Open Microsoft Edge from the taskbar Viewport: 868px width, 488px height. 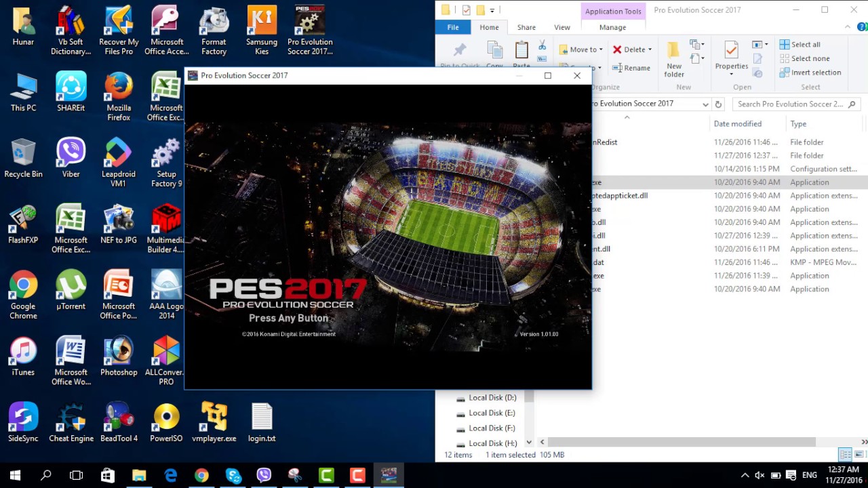170,476
